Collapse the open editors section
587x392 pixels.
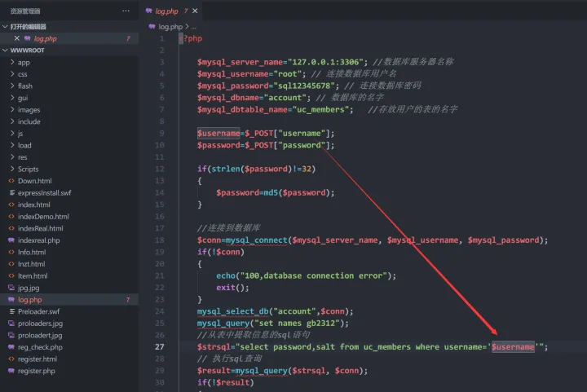tap(7, 26)
